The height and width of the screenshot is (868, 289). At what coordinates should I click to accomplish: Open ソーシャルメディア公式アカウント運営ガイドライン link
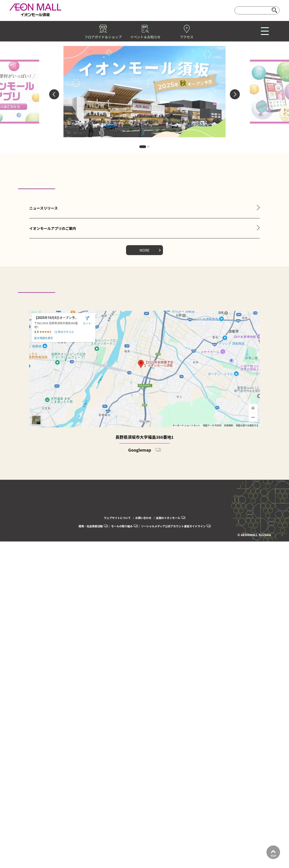pos(176,526)
